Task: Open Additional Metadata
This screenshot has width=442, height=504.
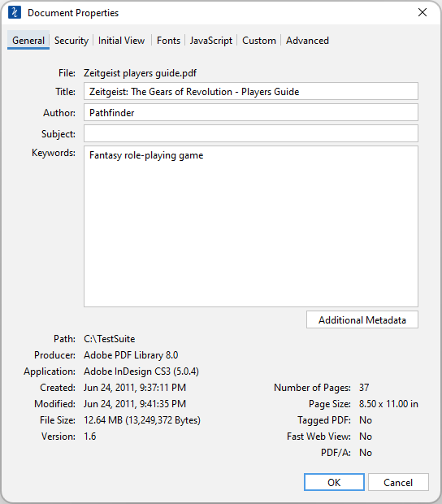Action: click(x=362, y=319)
